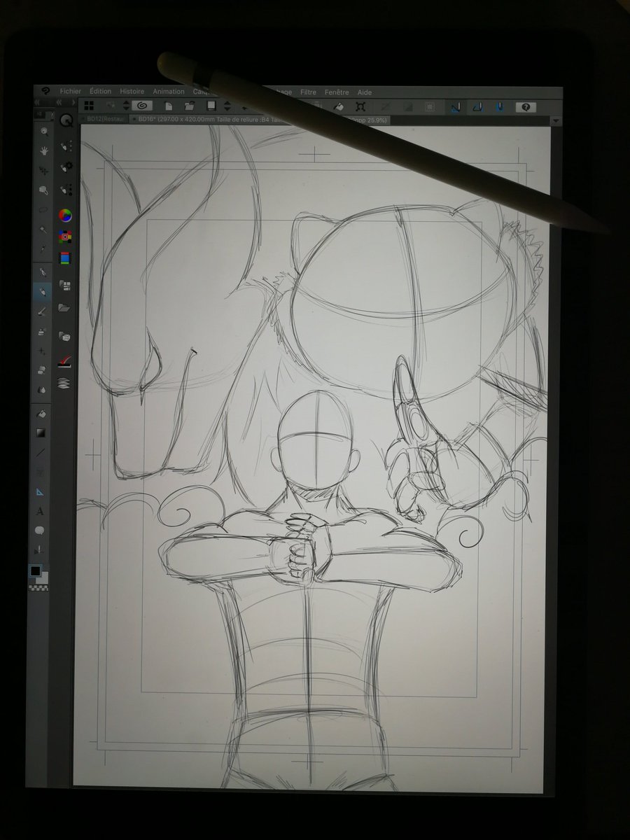Select the Decoration sparkle tool
This screenshot has height=840, width=630.
pos(43,350)
